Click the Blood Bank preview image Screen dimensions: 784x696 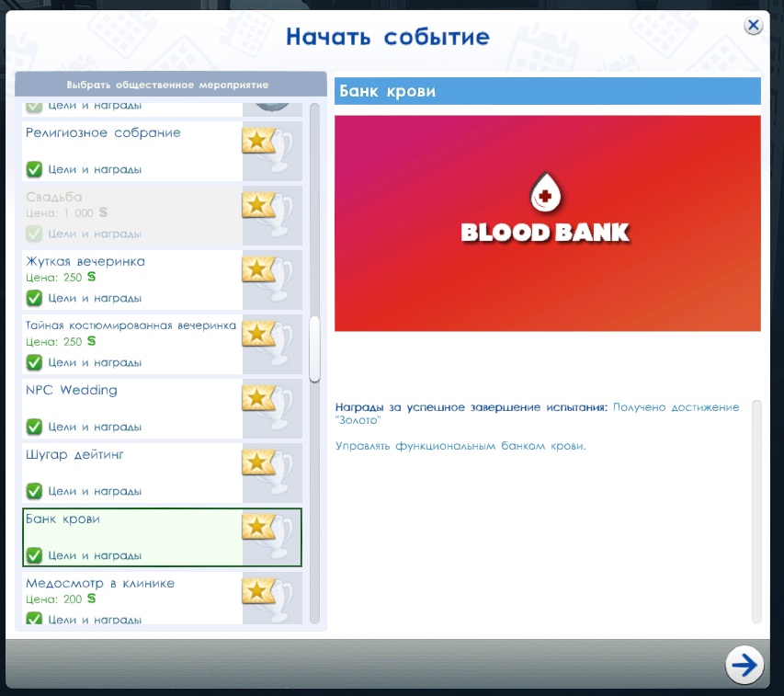[548, 223]
